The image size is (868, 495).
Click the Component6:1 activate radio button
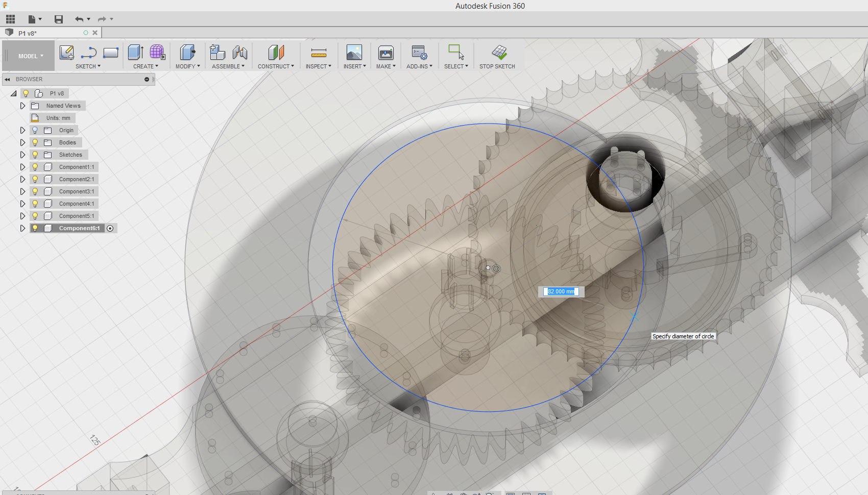110,228
